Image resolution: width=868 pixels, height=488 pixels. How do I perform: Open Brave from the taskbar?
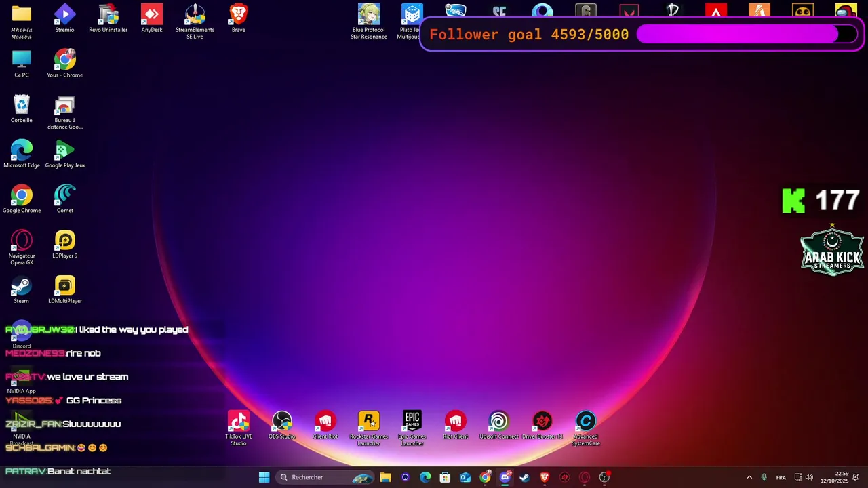tap(545, 477)
